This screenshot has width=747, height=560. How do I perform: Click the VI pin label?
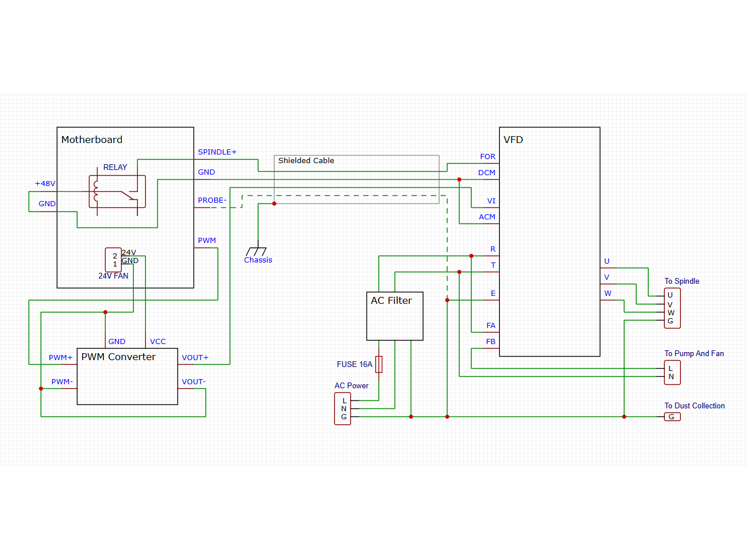pyautogui.click(x=491, y=201)
